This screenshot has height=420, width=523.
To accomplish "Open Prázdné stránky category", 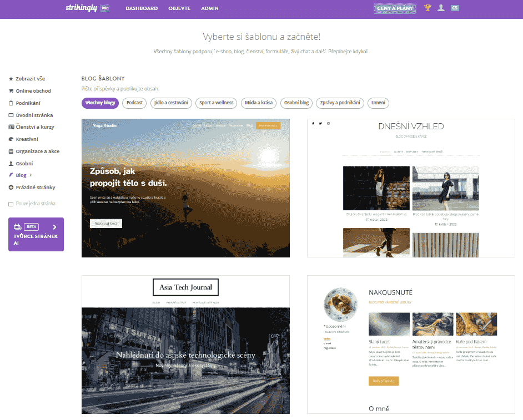I will (36, 188).
